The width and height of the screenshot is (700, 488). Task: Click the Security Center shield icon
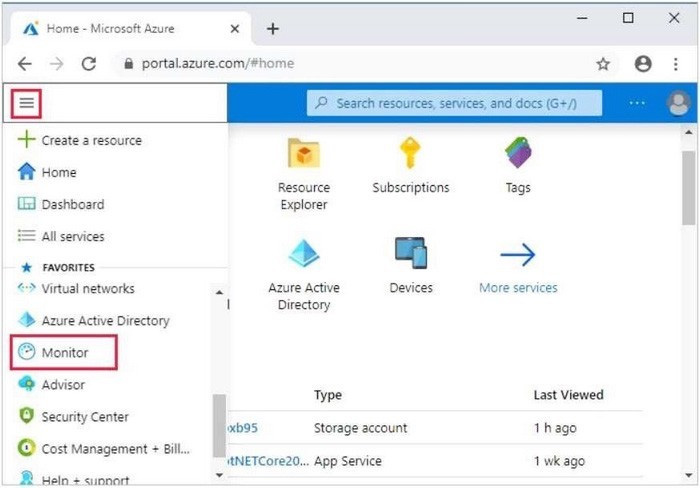[26, 415]
